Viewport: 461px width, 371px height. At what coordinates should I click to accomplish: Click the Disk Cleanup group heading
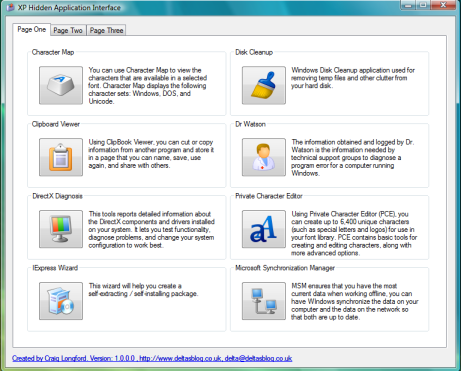coord(254,52)
